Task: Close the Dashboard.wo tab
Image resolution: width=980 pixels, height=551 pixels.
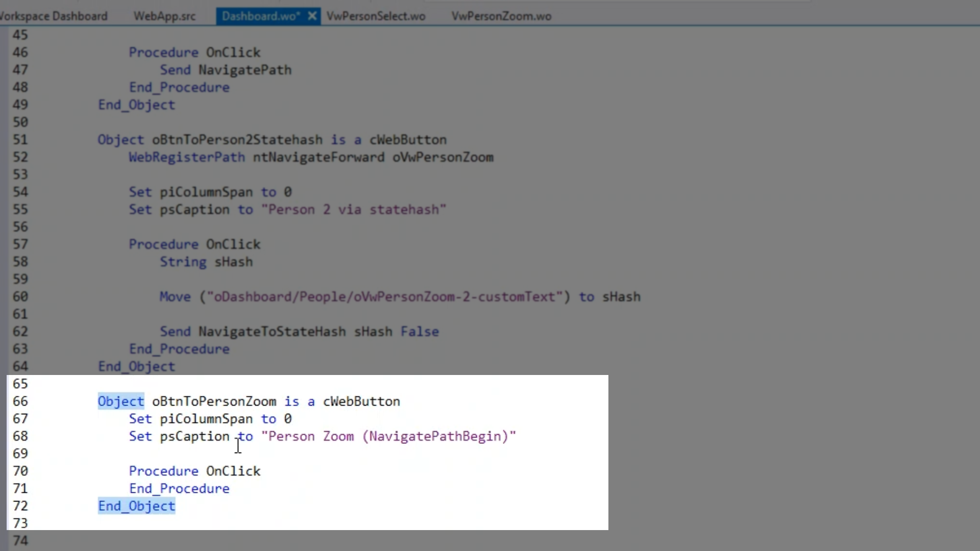Action: point(312,16)
